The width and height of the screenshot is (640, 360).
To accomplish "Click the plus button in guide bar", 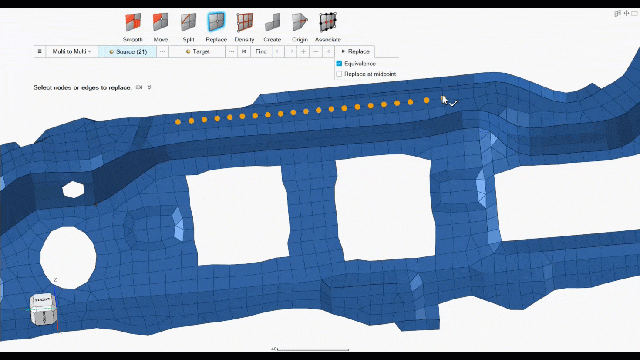I will pyautogui.click(x=303, y=51).
